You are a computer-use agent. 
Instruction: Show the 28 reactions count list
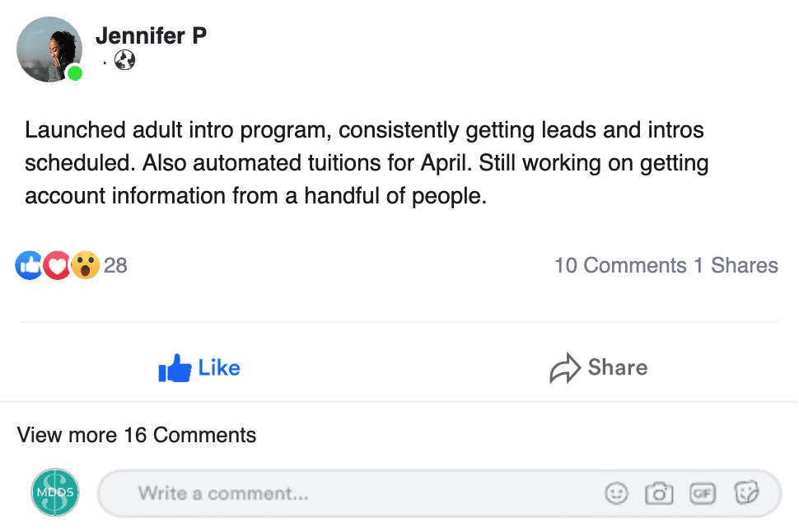click(116, 265)
